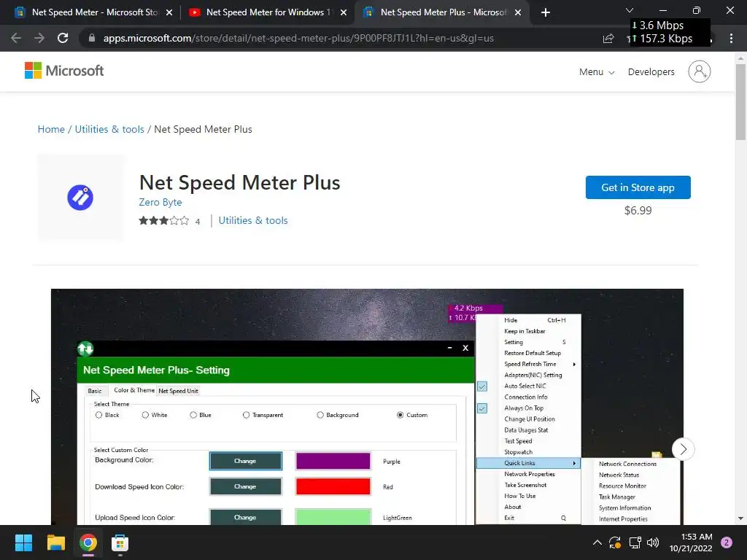
Task: Click the page vertical scrollbar thumb
Action: [x=740, y=102]
